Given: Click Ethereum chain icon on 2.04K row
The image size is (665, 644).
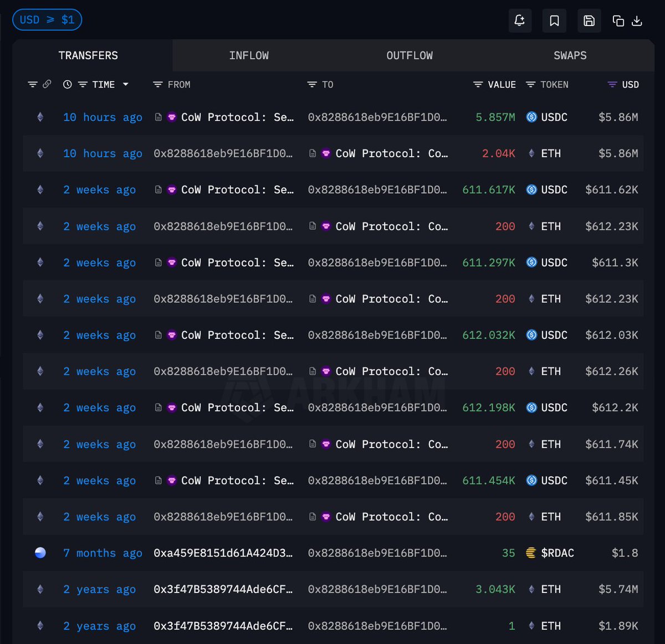Looking at the screenshot, I should pyautogui.click(x=40, y=153).
